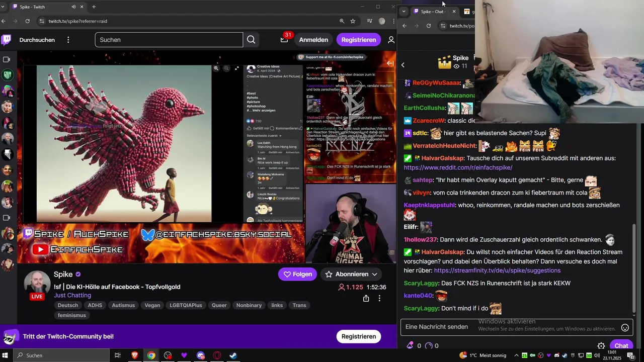The height and width of the screenshot is (362, 644).
Task: Select the LGBTQIAPlus tag
Action: coord(186,305)
